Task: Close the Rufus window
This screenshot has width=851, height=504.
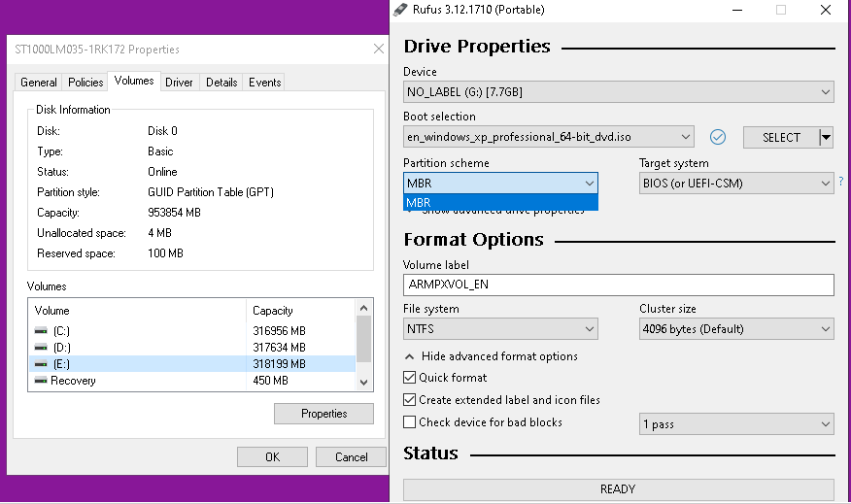Action: tap(826, 10)
